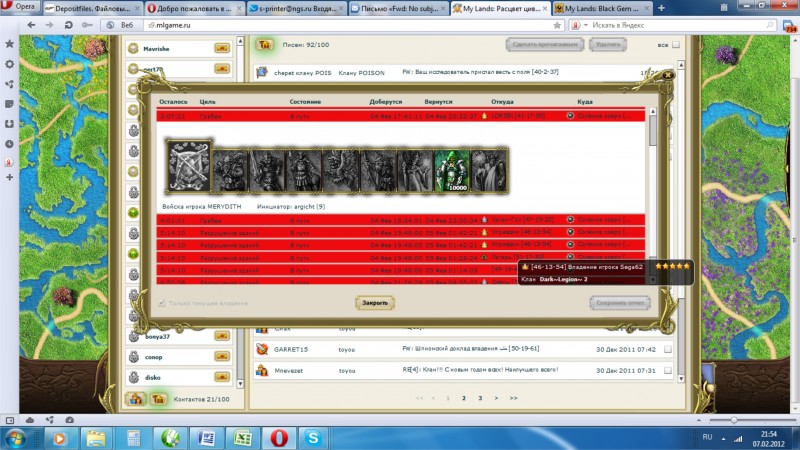Select the last robed mage unit portrait
This screenshot has width=800, height=450.
pyautogui.click(x=489, y=170)
